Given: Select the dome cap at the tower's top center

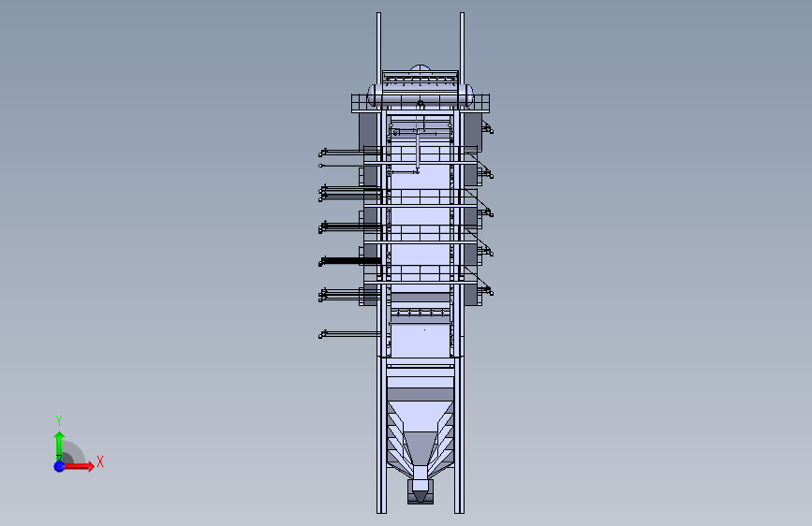Looking at the screenshot, I should pyautogui.click(x=420, y=67).
